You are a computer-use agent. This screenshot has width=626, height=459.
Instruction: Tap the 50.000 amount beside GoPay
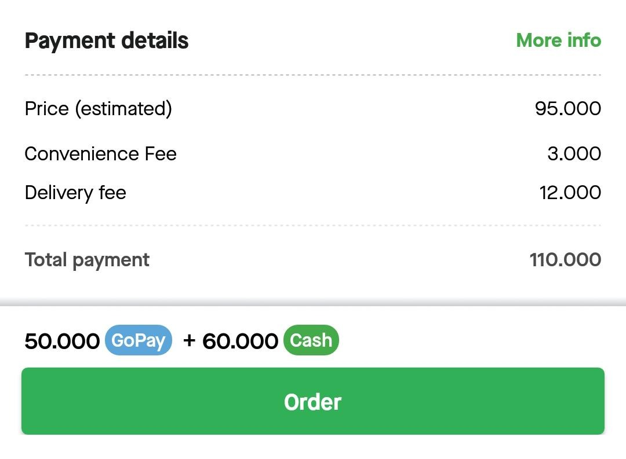click(x=62, y=342)
